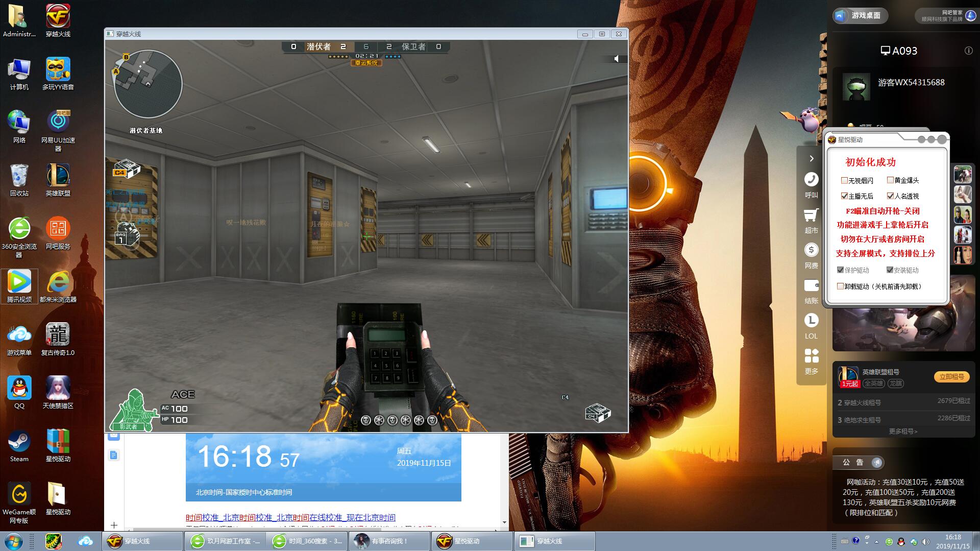
Task: Launch 复古传奇1.0 from desktop
Action: 58,340
